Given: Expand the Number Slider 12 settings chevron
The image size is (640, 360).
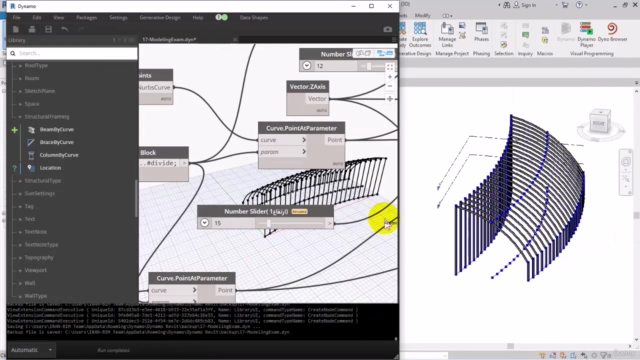Looking at the screenshot, I should click(x=307, y=65).
